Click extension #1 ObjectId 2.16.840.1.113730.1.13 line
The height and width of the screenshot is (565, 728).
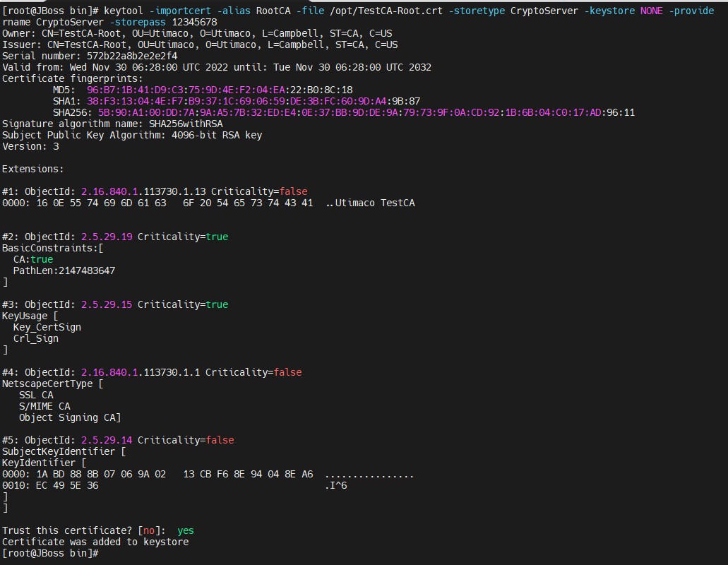(x=155, y=191)
